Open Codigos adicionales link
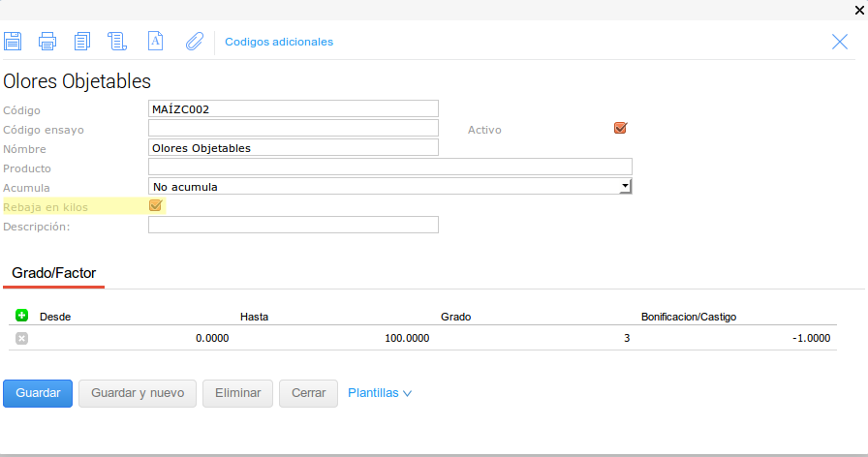 [279, 42]
